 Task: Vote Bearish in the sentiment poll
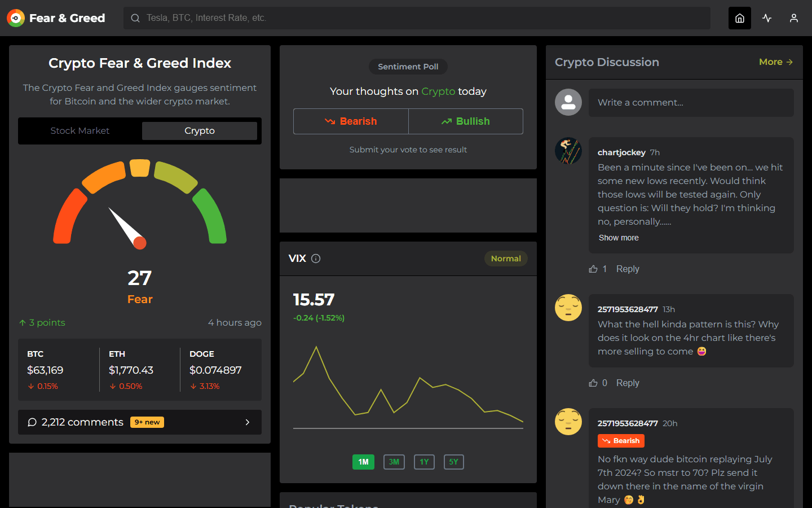[351, 121]
